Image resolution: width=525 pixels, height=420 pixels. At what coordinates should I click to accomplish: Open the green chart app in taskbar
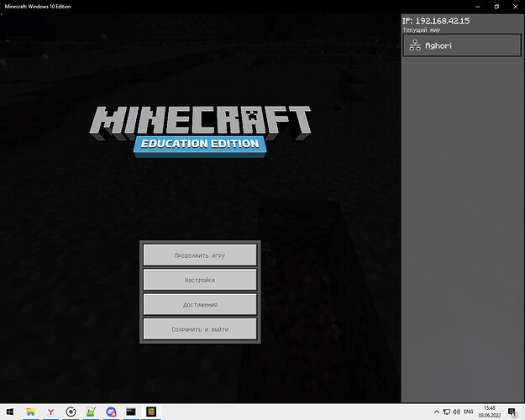92,412
